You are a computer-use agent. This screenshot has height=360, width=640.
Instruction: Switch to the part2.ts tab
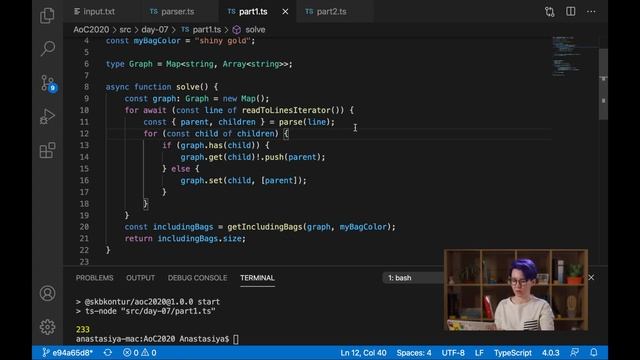326,11
